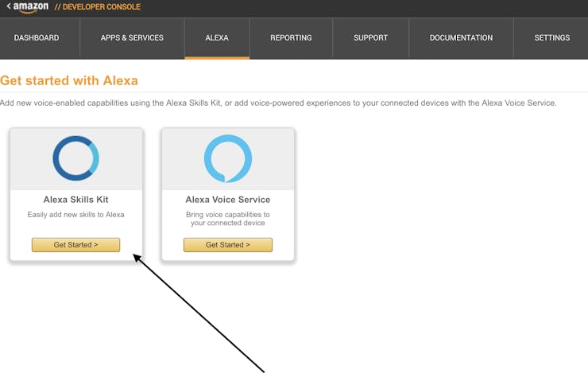Click the Alexa Voice Service card title

click(227, 200)
